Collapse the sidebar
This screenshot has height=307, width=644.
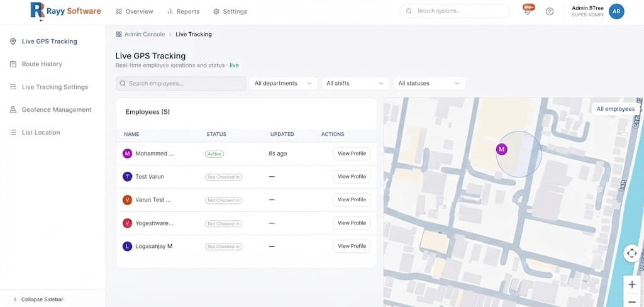click(x=38, y=299)
